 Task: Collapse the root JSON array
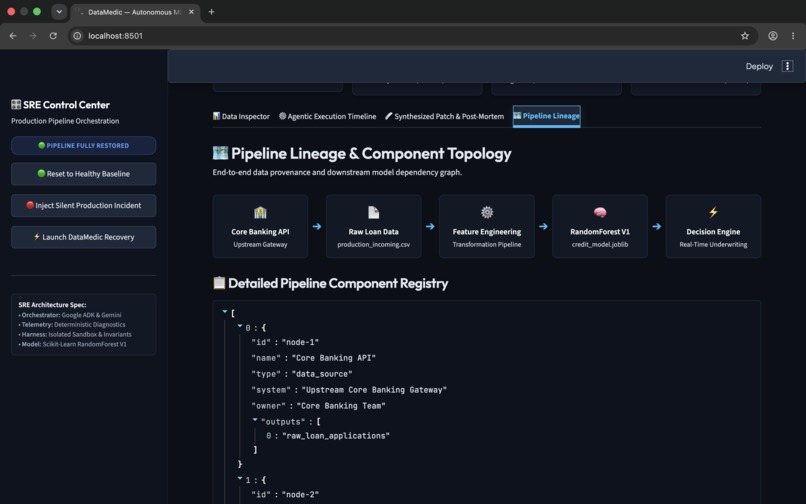pyautogui.click(x=225, y=312)
